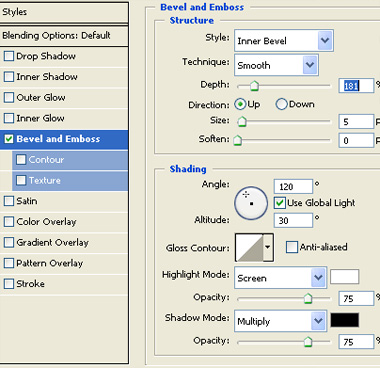380x368 pixels.
Task: Open the black Shadow color swatch
Action: click(345, 320)
